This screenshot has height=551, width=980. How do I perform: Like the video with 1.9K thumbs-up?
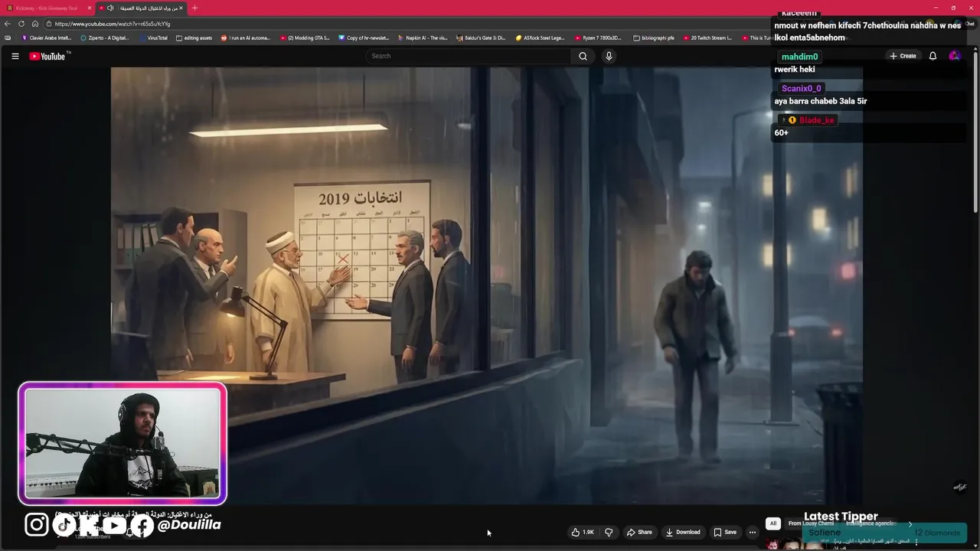pos(583,532)
